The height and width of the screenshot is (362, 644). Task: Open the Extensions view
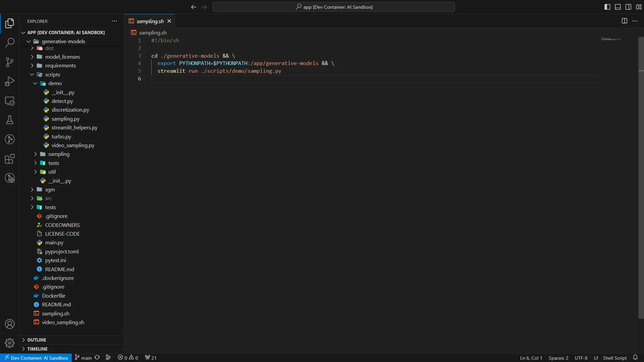click(10, 159)
